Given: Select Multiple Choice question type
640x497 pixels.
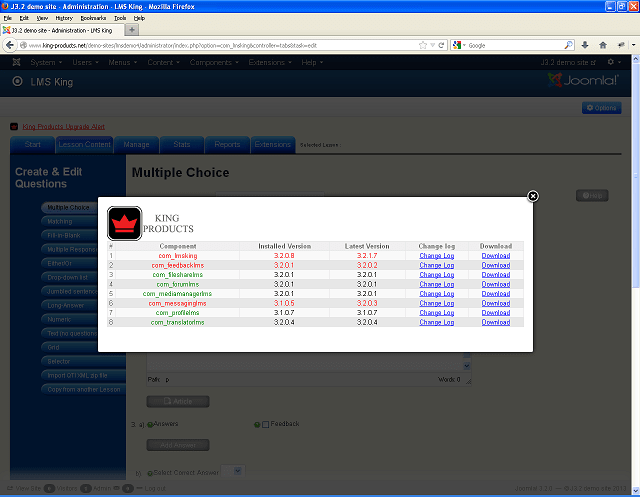Looking at the screenshot, I should (69, 207).
